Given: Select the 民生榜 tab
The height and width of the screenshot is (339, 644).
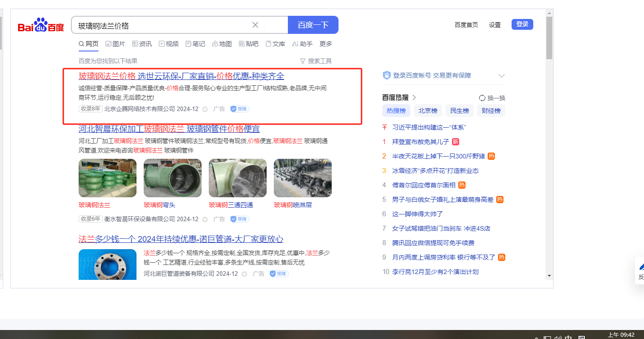Looking at the screenshot, I should click(x=460, y=111).
